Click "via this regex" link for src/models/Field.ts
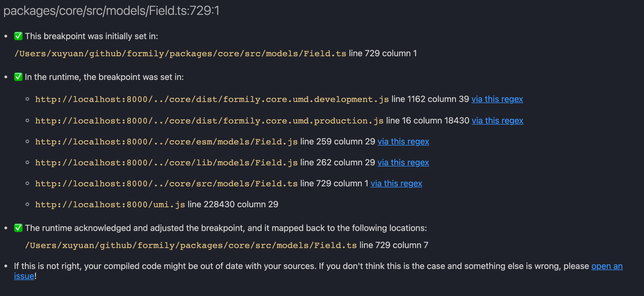The image size is (644, 296). pos(396,184)
